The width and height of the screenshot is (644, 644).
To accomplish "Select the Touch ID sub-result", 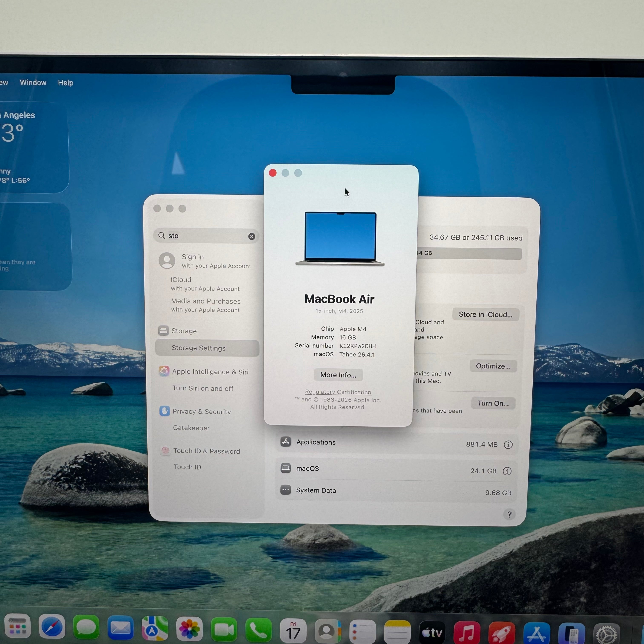I will point(187,467).
